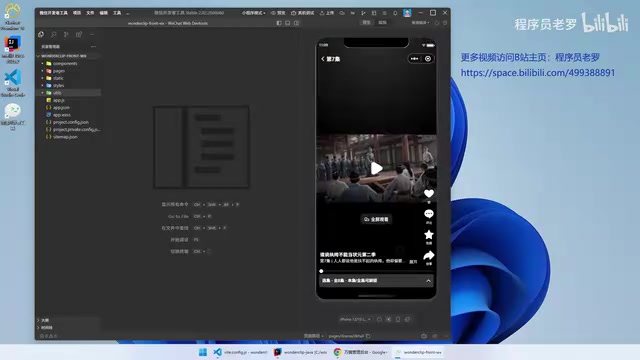
Task: Expand the Outline (大纲) section
Action: click(x=44, y=320)
